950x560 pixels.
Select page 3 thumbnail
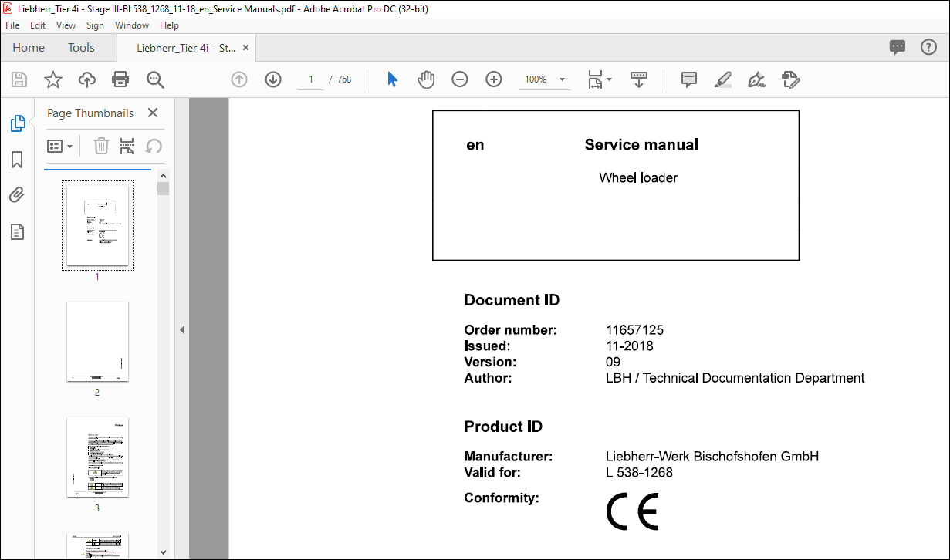pos(97,457)
